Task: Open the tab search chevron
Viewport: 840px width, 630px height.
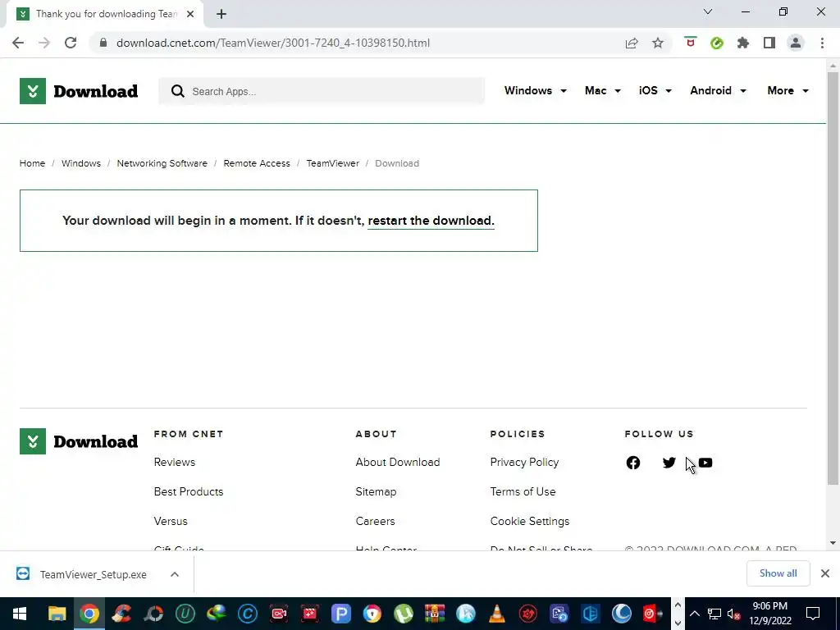Action: 708,11
